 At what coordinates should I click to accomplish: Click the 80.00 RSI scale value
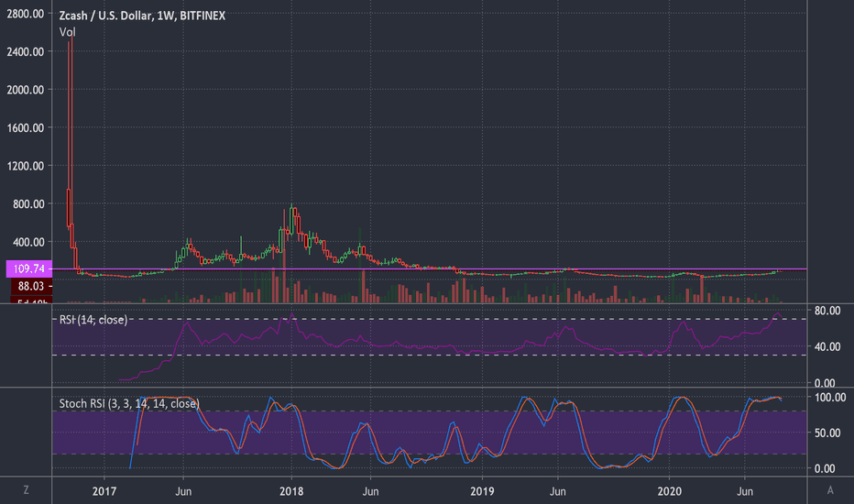(827, 311)
